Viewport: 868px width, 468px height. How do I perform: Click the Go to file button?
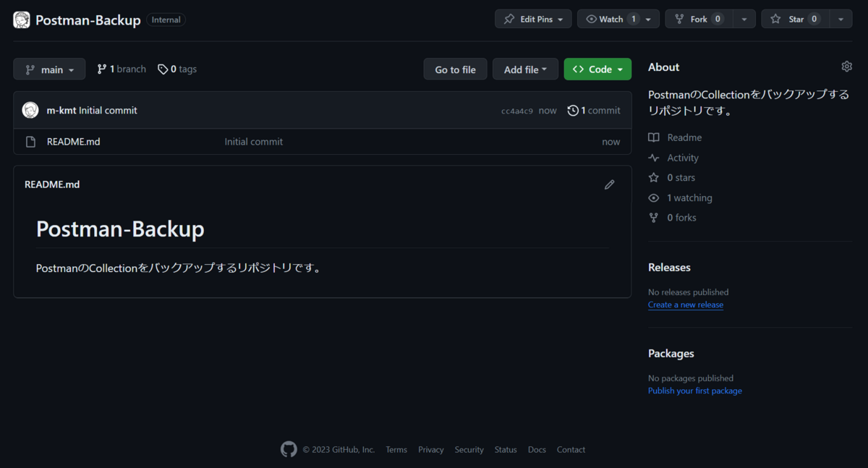coord(455,69)
